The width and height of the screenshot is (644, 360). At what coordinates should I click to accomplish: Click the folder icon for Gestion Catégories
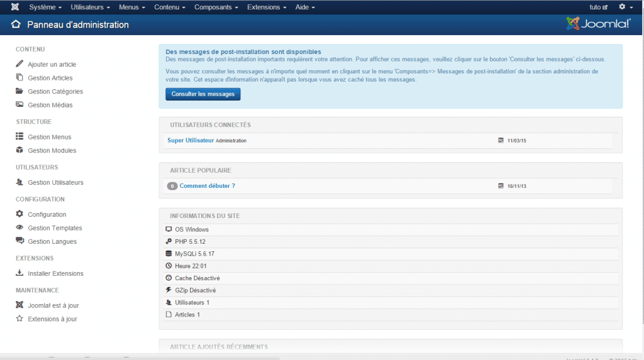coord(19,91)
